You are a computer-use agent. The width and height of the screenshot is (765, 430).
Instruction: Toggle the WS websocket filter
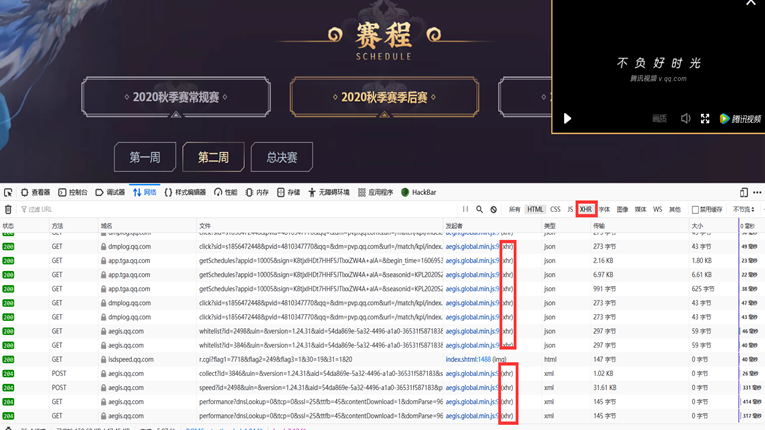[x=658, y=209]
